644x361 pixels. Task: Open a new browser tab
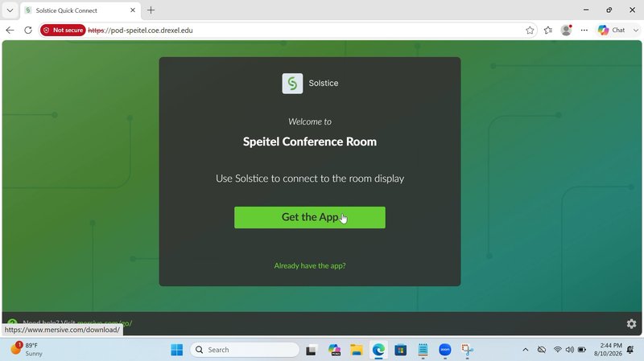coord(151,10)
